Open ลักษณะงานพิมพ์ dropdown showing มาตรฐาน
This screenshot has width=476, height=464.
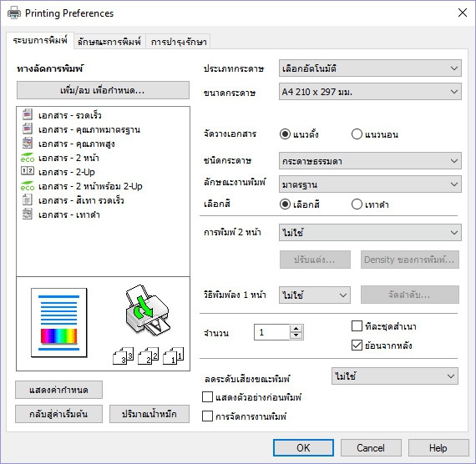coord(370,184)
